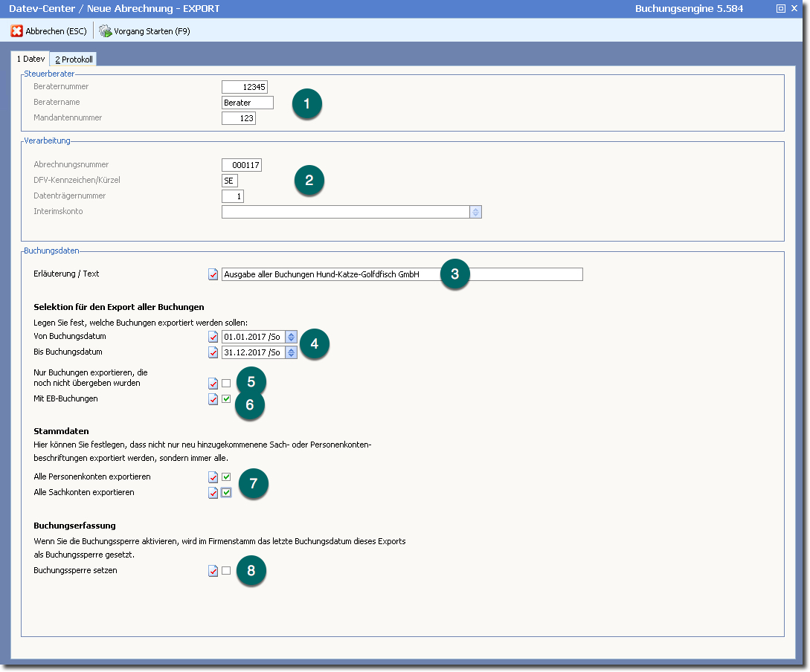Click the preset icon beside Erläuterung / Text

(x=213, y=274)
